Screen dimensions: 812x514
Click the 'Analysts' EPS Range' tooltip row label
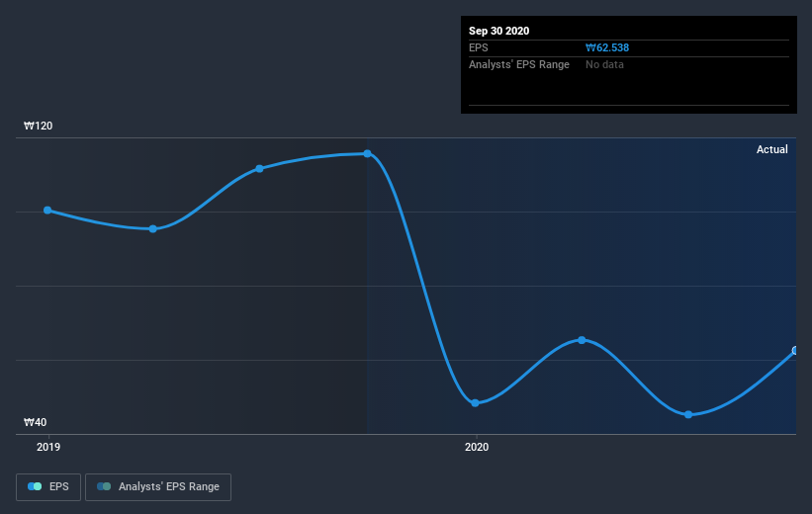pos(519,64)
